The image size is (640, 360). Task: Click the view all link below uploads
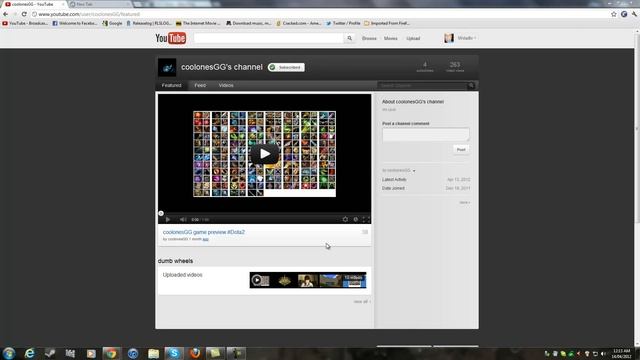(x=362, y=302)
